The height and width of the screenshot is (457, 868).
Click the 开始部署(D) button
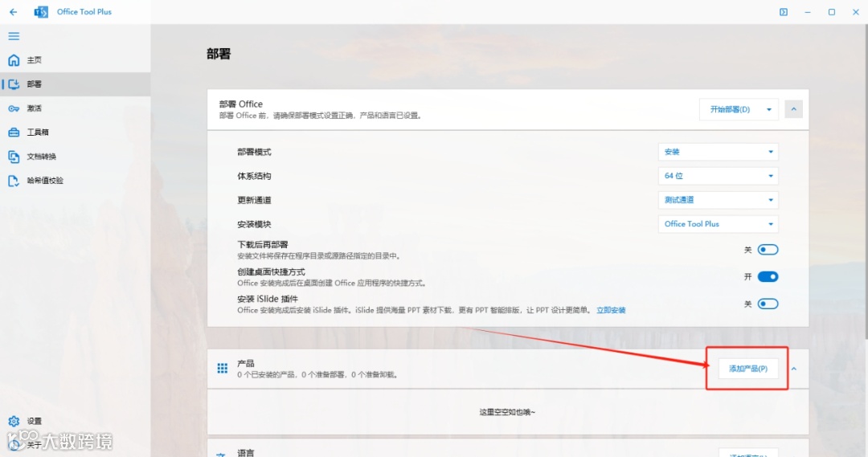730,109
